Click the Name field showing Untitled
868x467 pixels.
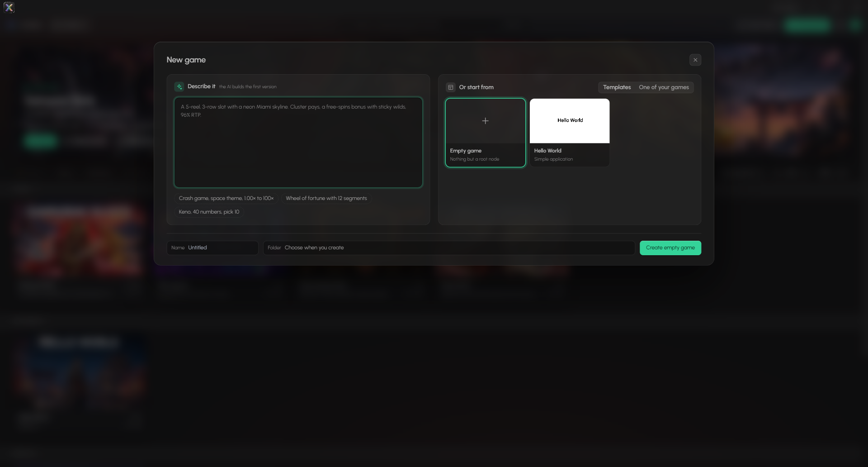pyautogui.click(x=212, y=248)
